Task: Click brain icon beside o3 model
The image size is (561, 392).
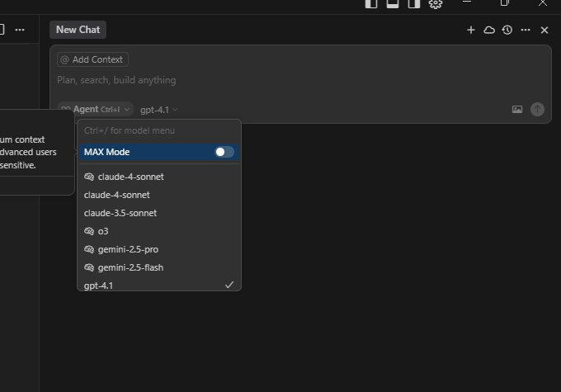Action: (x=89, y=231)
